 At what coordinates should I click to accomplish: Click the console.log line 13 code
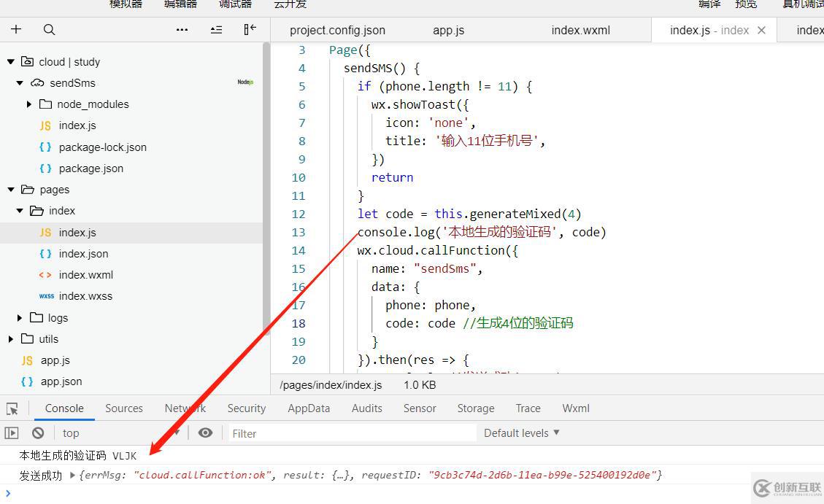click(482, 232)
